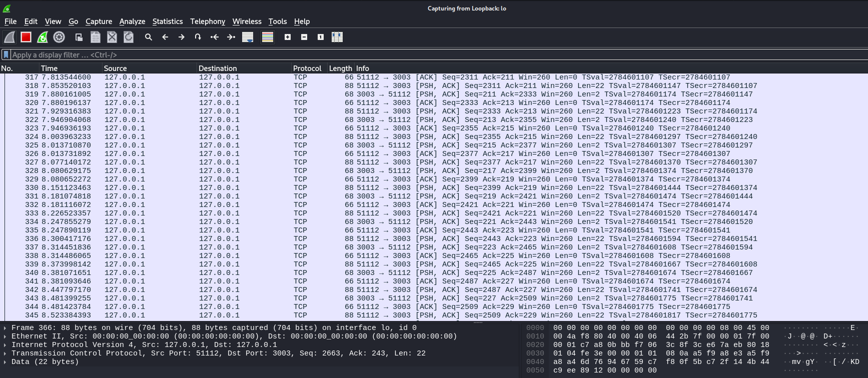This screenshot has height=378, width=868.
Task: Open the View menu
Action: click(53, 21)
